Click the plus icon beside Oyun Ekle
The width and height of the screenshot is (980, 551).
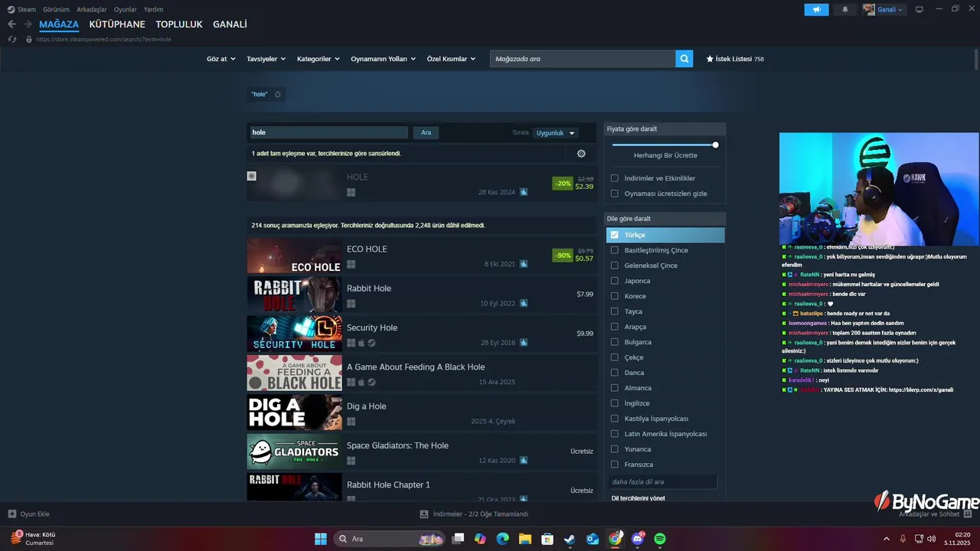pyautogui.click(x=12, y=514)
